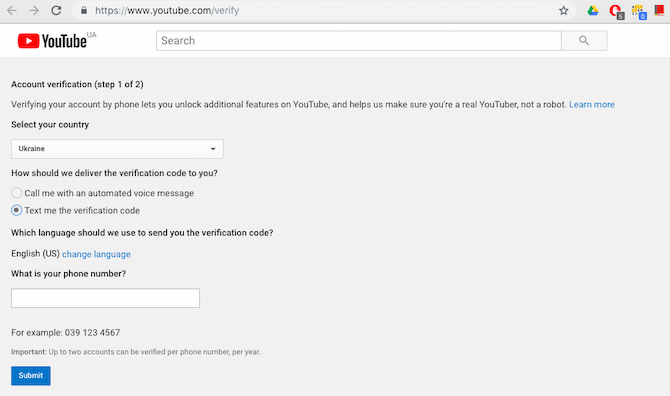Bookmark this page with the star icon
This screenshot has width=670, height=396.
coord(564,11)
